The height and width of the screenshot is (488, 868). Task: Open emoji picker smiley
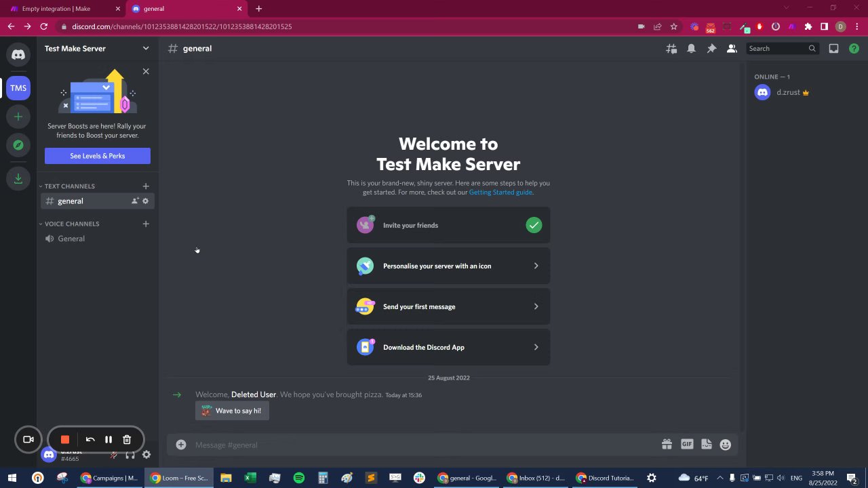(726, 445)
